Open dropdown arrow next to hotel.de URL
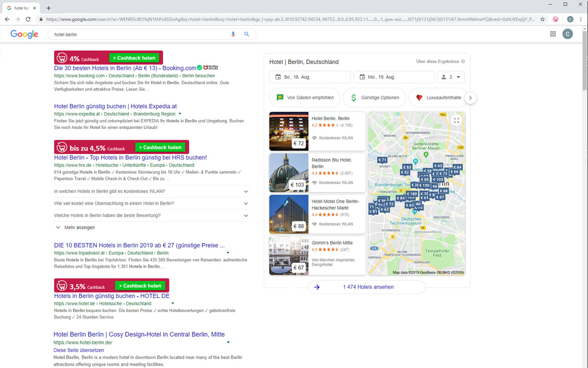The image size is (588, 368). point(173,303)
